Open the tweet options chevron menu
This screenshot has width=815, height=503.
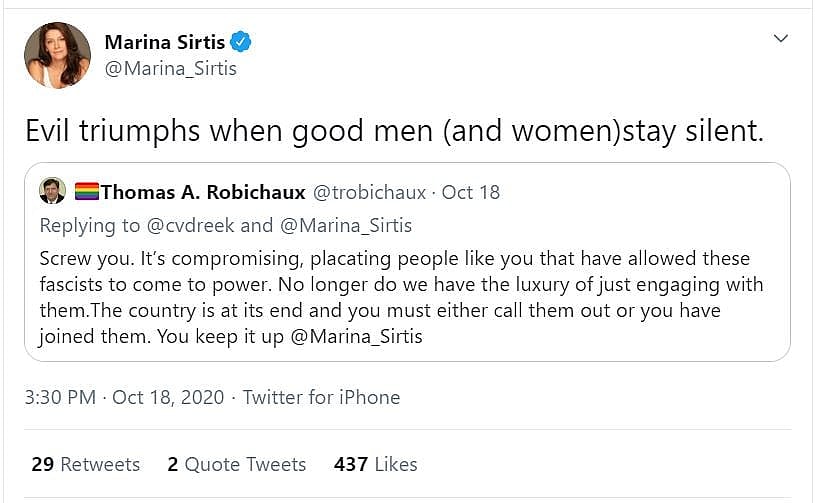(781, 38)
